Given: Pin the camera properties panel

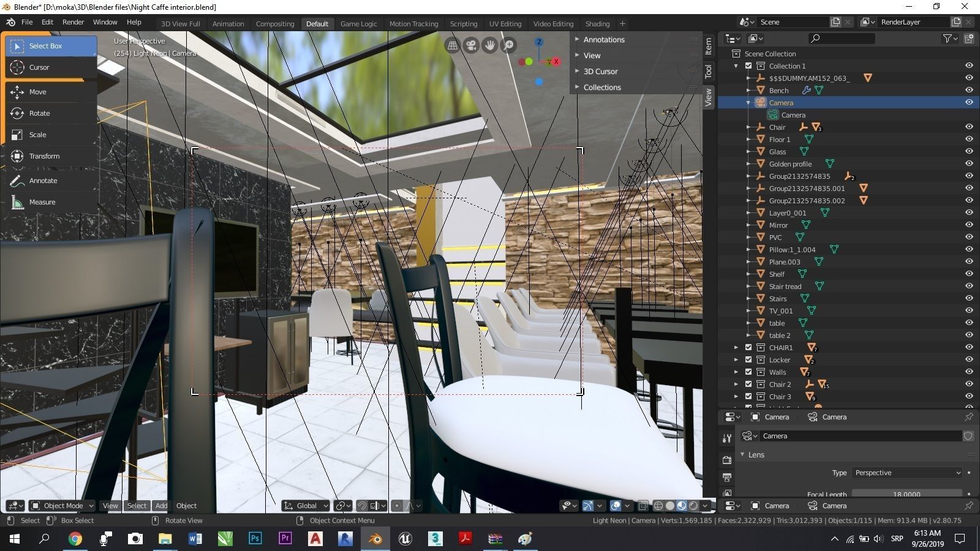Looking at the screenshot, I should 969,417.
